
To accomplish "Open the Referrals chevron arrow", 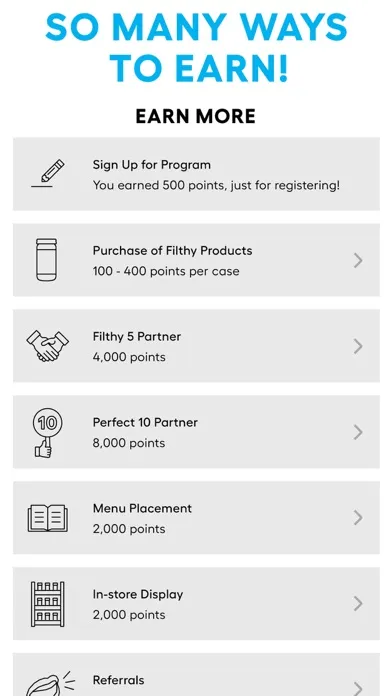I will tap(358, 688).
